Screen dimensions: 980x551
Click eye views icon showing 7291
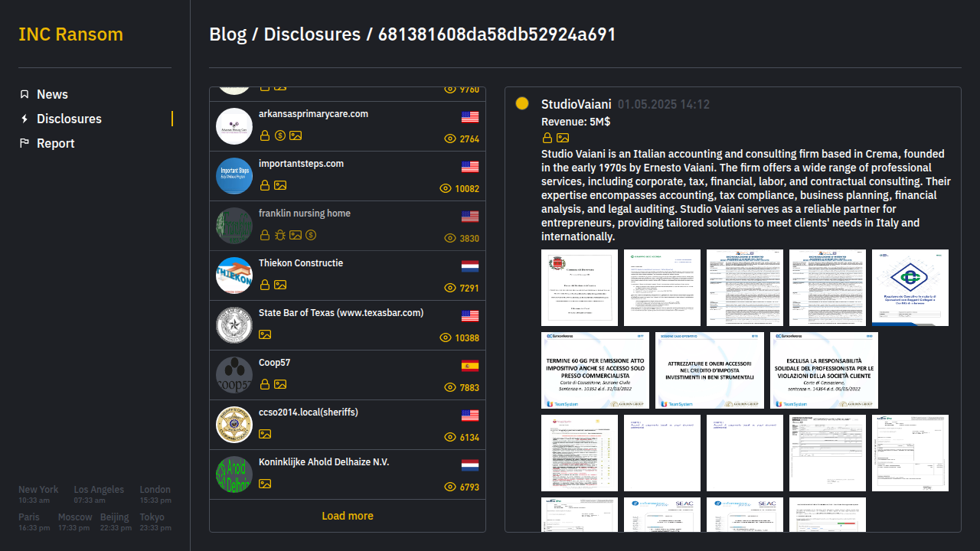(x=450, y=289)
